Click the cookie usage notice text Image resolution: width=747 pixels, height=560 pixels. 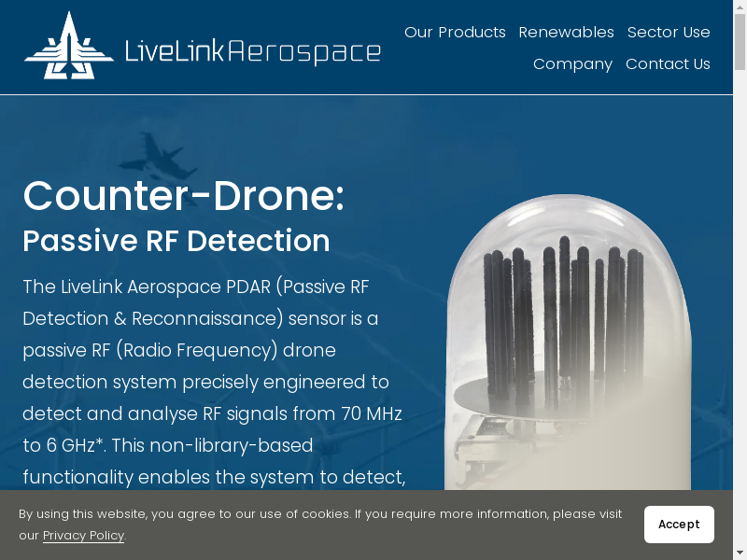coord(319,514)
